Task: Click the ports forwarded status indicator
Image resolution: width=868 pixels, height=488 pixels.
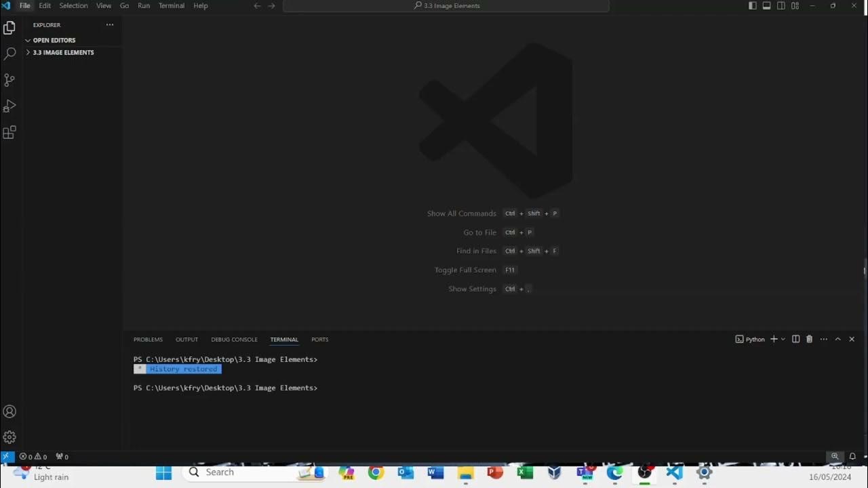Action: point(62,457)
